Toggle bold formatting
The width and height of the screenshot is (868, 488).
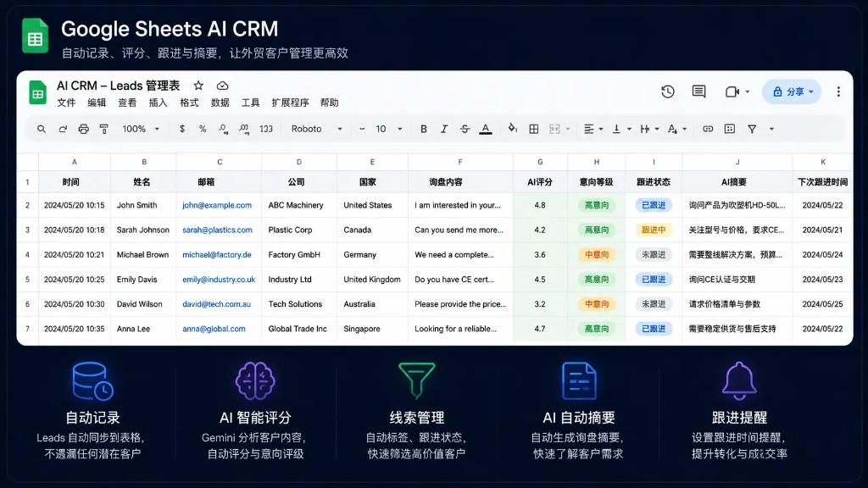click(x=424, y=129)
